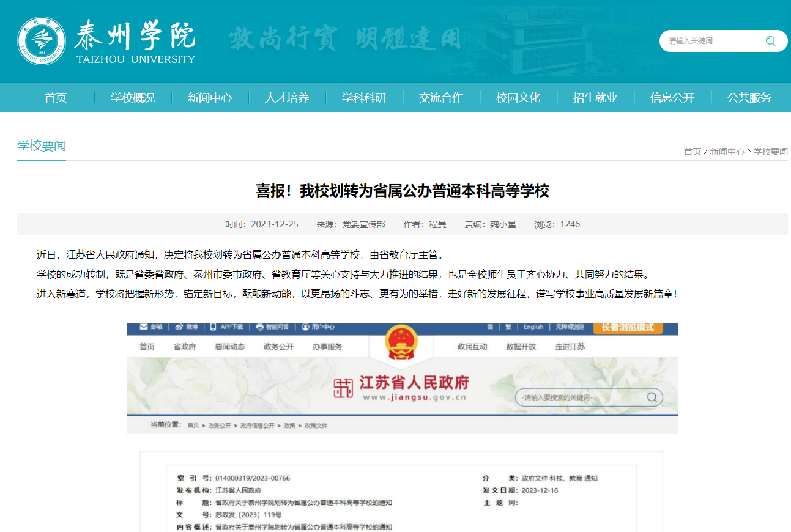Click the issue date 2023-12-16
The image size is (791, 532).
[540, 490]
